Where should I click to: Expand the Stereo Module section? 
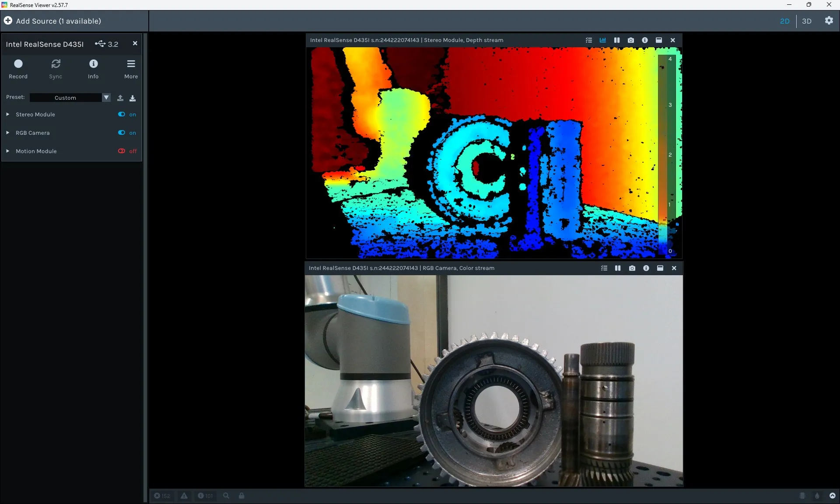[x=7, y=114]
